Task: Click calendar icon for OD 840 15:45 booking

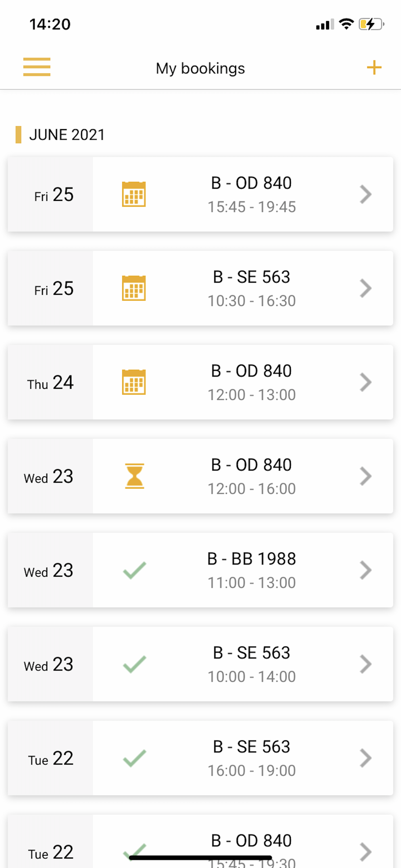Action: [x=134, y=194]
